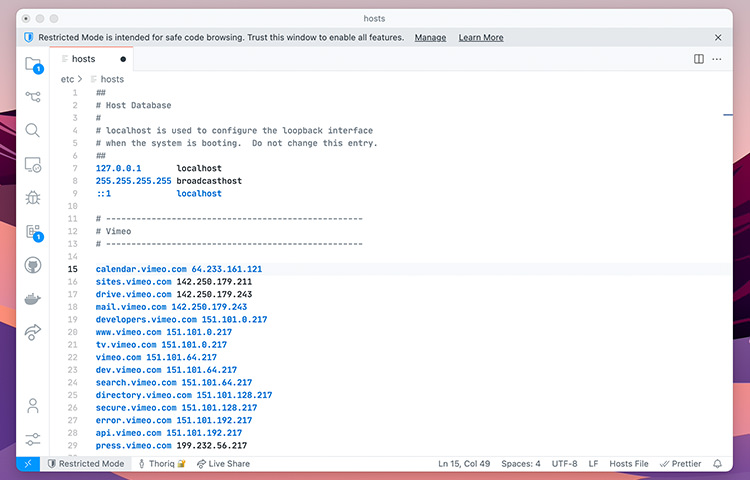Click the '# Vimeo' comment line
Viewport: 750px width, 480px height.
pos(113,231)
